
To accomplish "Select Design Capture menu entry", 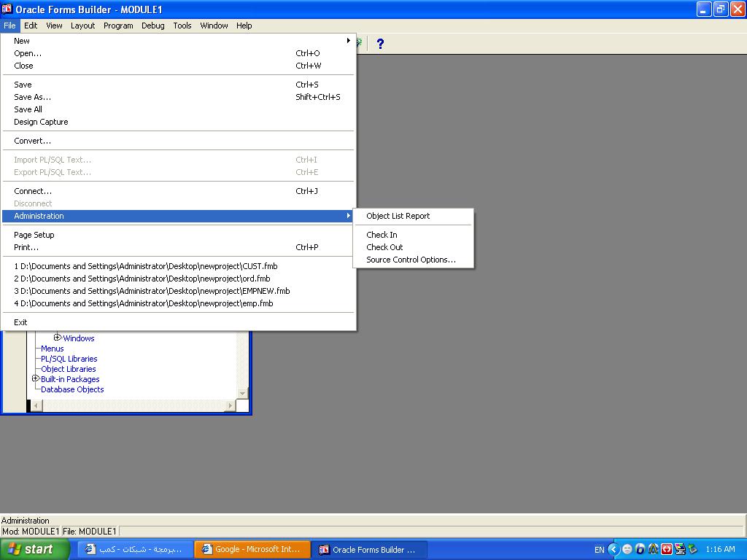I will tap(179, 122).
